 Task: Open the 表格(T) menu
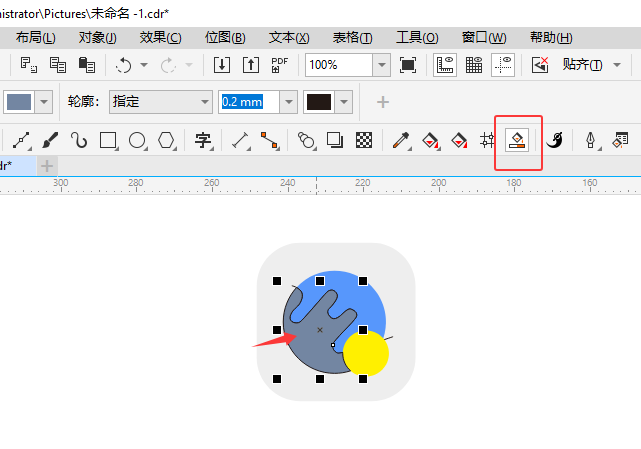(352, 38)
